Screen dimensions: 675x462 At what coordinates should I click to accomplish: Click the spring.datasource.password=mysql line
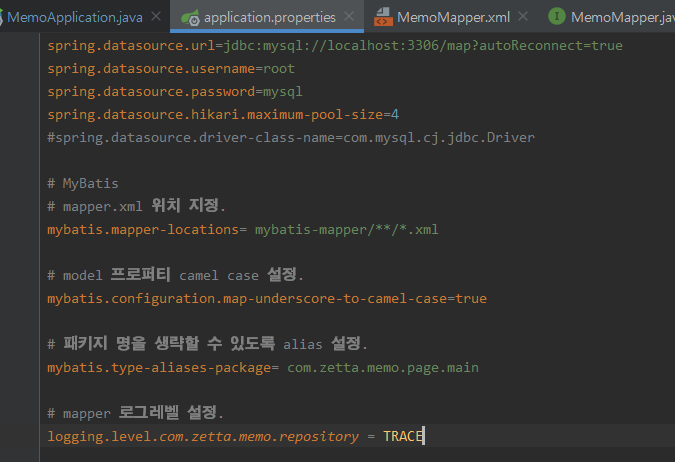[x=174, y=92]
